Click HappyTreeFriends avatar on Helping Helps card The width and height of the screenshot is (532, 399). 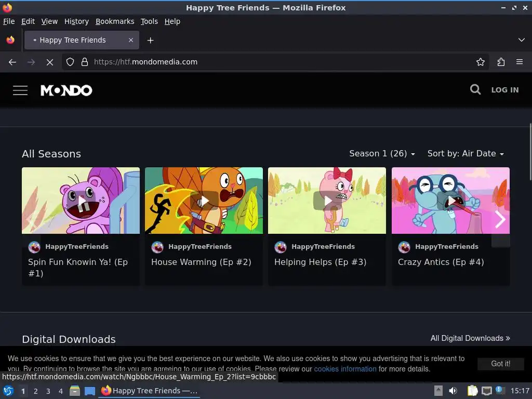[x=281, y=247]
